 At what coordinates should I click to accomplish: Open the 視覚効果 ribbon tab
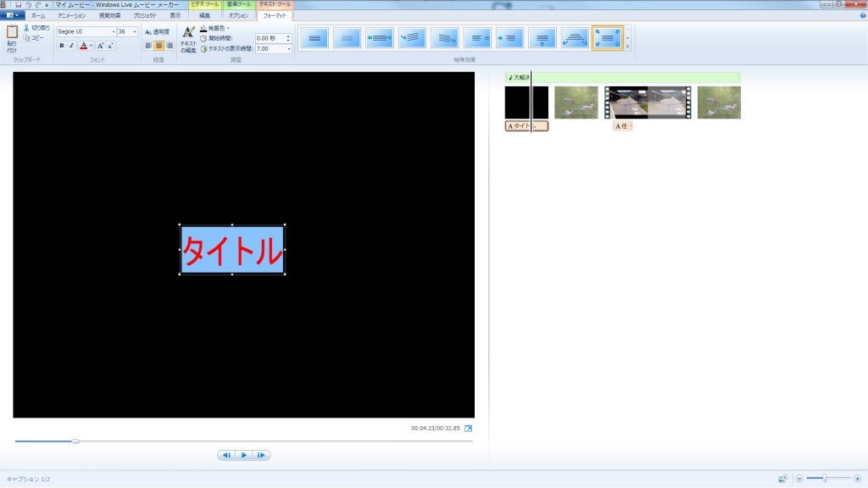[109, 15]
